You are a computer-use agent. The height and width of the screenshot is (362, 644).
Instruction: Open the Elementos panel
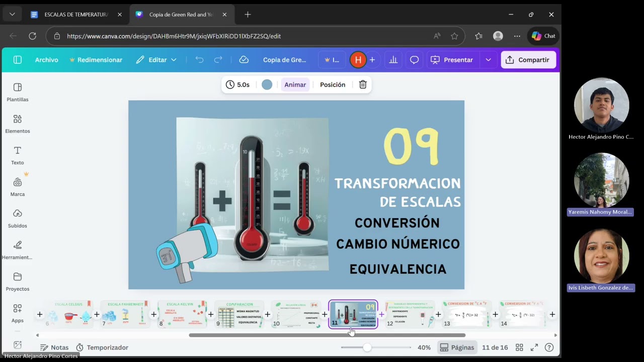point(18,124)
